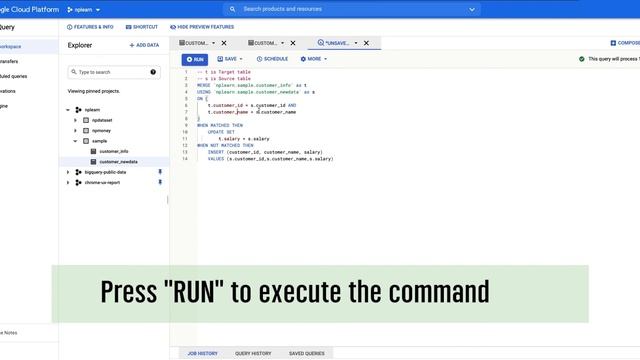Click HIDE PREVIEW FEATURES

click(x=202, y=27)
